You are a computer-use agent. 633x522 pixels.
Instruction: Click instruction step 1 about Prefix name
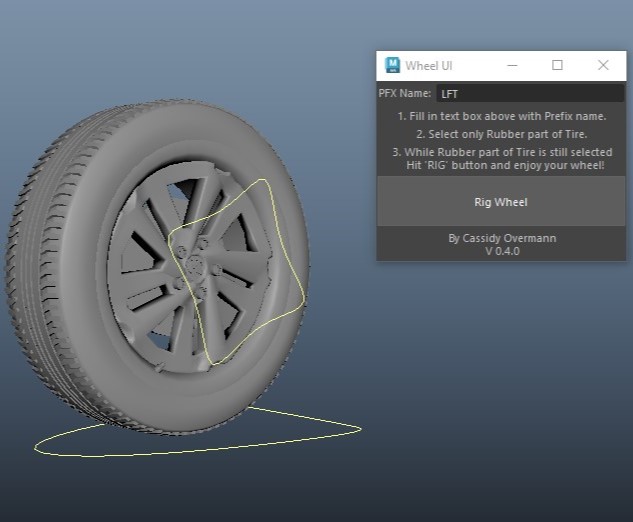pos(501,116)
